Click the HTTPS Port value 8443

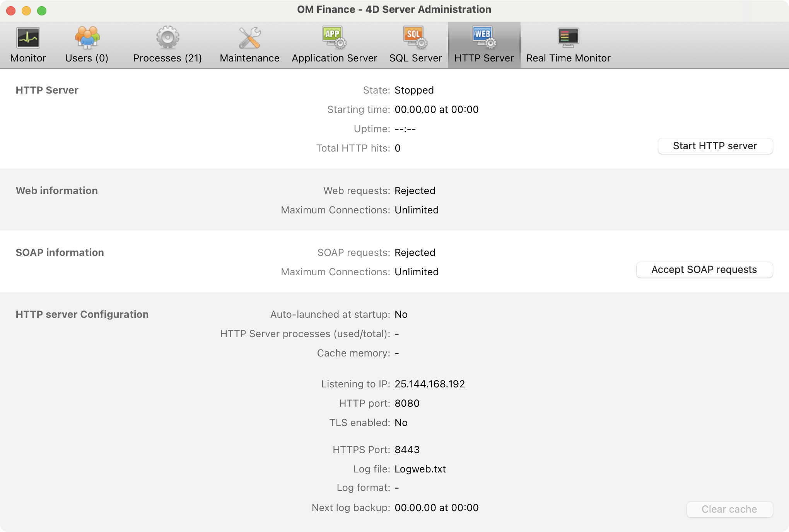tap(407, 450)
